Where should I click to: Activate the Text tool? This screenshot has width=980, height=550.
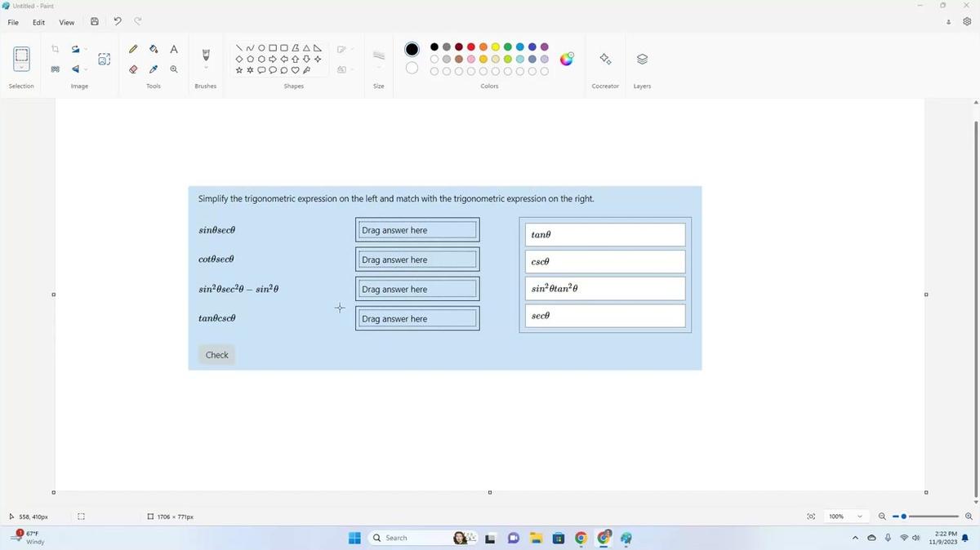[174, 49]
